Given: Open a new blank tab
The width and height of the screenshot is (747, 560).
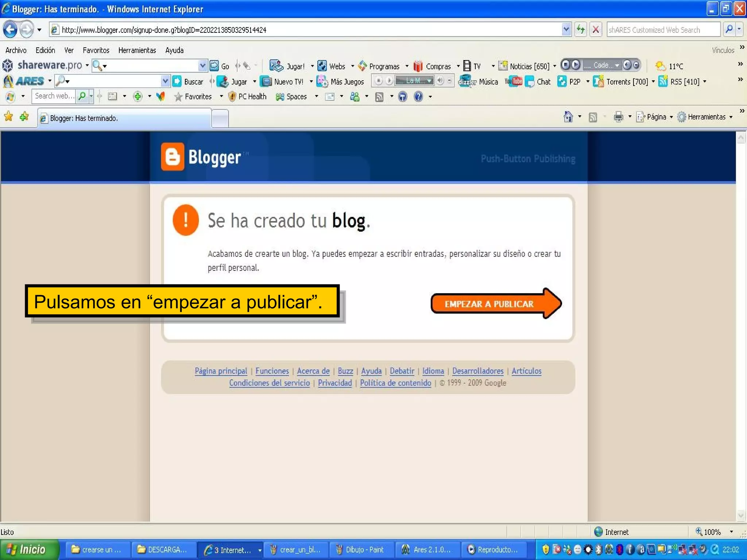Looking at the screenshot, I should 220,118.
